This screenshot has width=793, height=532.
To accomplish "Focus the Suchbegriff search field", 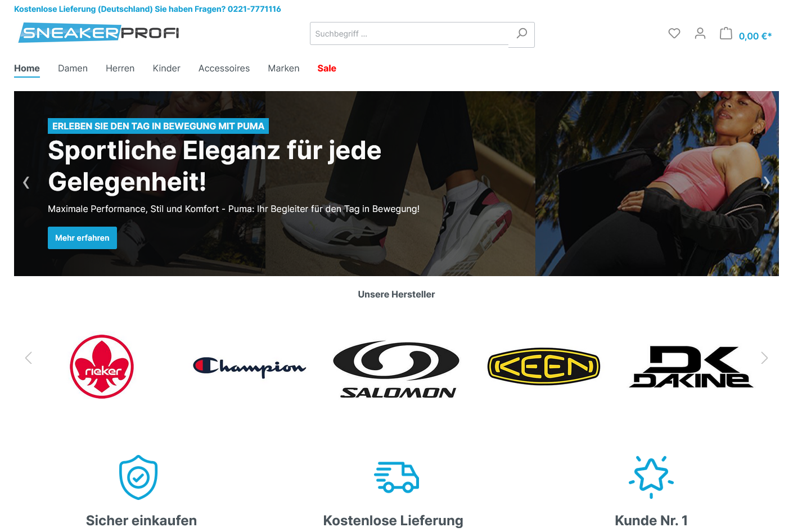I will click(x=409, y=34).
